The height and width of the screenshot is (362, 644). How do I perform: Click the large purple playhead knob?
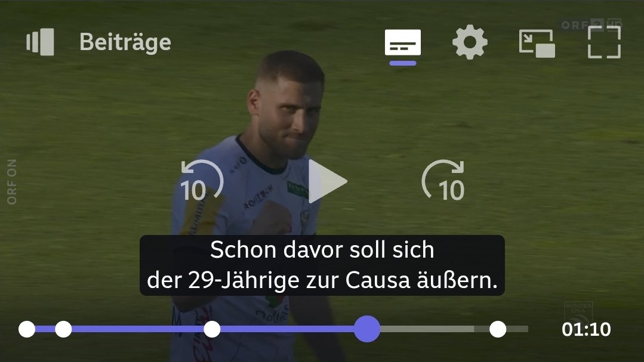(x=367, y=329)
